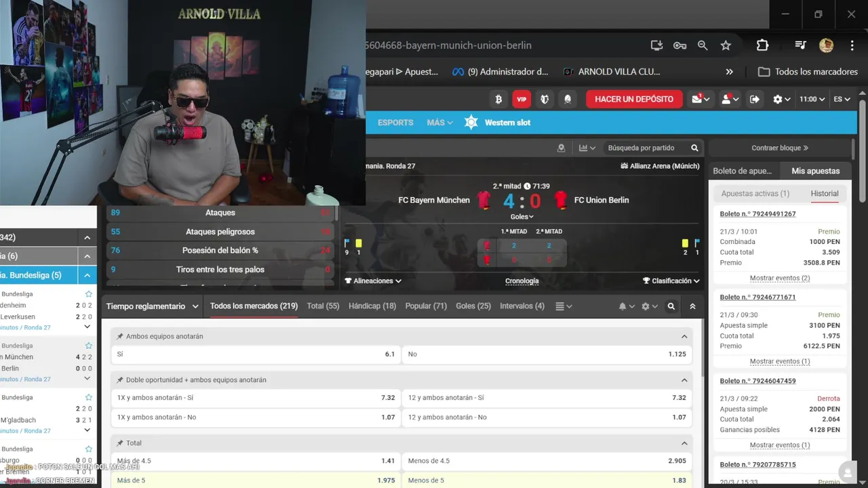The image size is (868, 488).
Task: Favorite the M'gladbach match with star
Action: click(88, 397)
